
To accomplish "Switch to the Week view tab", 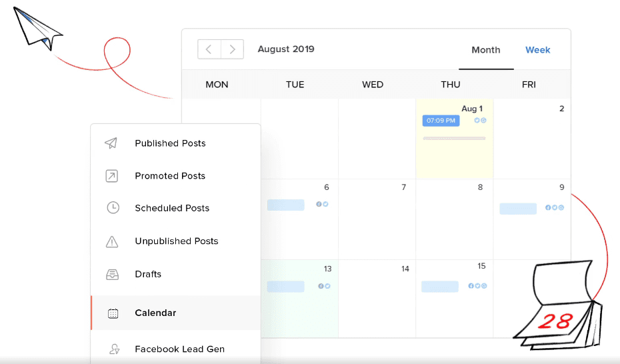I will (537, 50).
